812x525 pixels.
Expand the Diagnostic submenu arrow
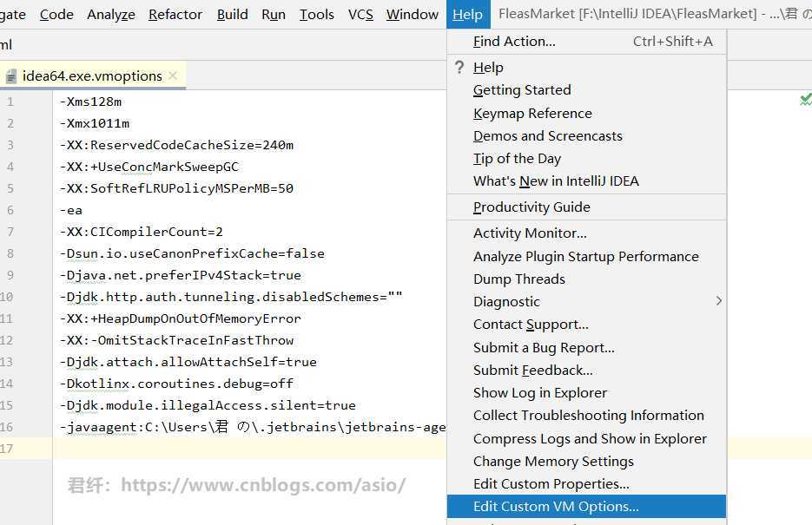click(x=718, y=301)
